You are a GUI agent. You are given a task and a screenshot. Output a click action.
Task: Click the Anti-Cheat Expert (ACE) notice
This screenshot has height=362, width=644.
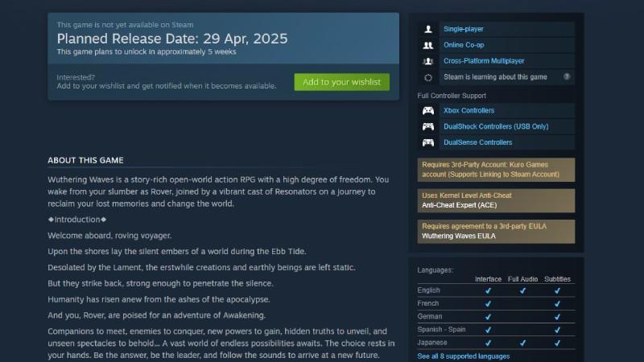pos(496,200)
